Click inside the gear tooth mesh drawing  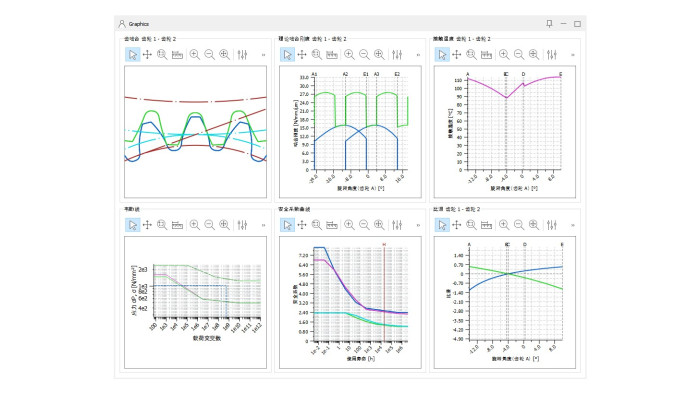coord(196,132)
